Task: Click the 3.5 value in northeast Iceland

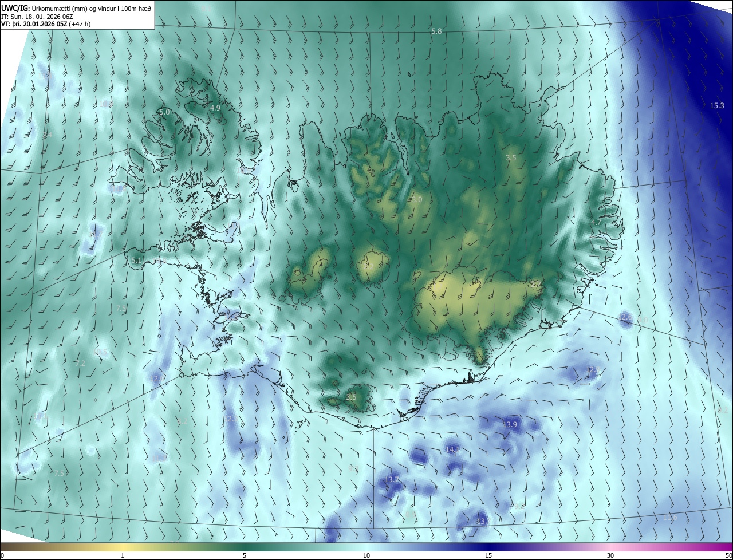Action: tap(511, 157)
